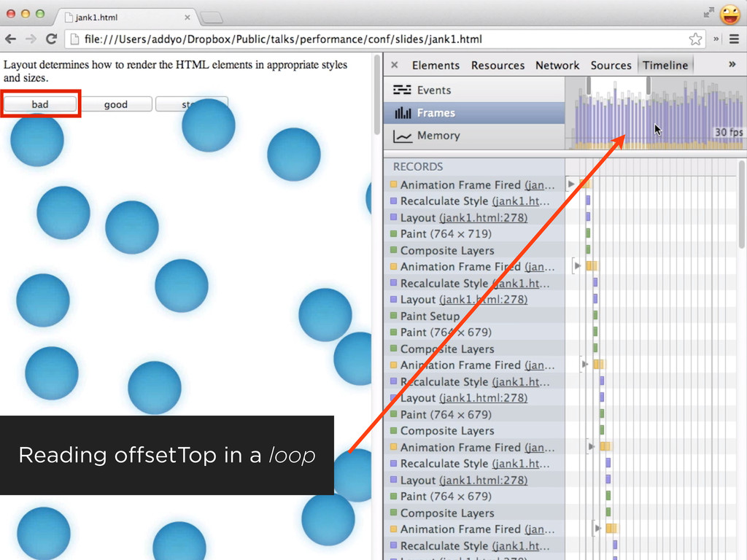Click the address bar URL field
747x560 pixels.
[x=365, y=39]
